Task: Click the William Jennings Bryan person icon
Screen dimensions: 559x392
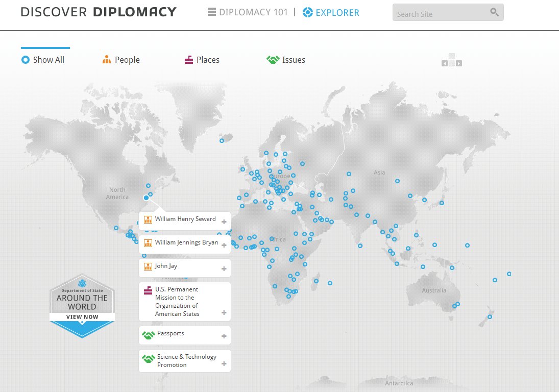Action: (148, 243)
